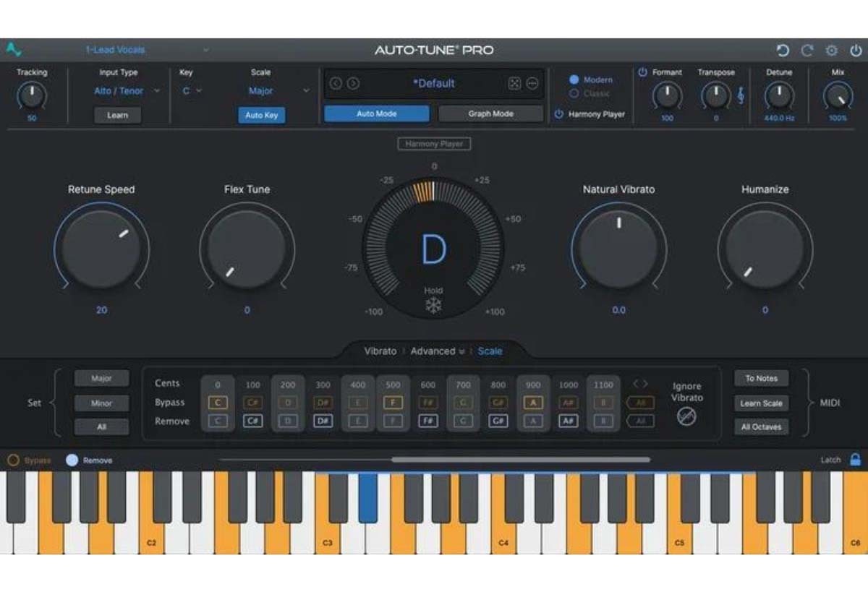Open the Key dropdown set to C
This screenshot has width=868, height=592.
click(193, 90)
